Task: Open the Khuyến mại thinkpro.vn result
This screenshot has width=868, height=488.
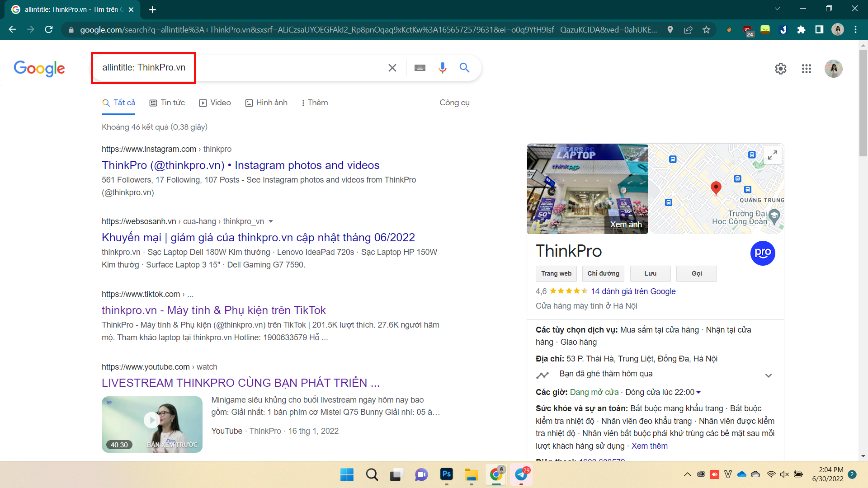Action: (258, 238)
